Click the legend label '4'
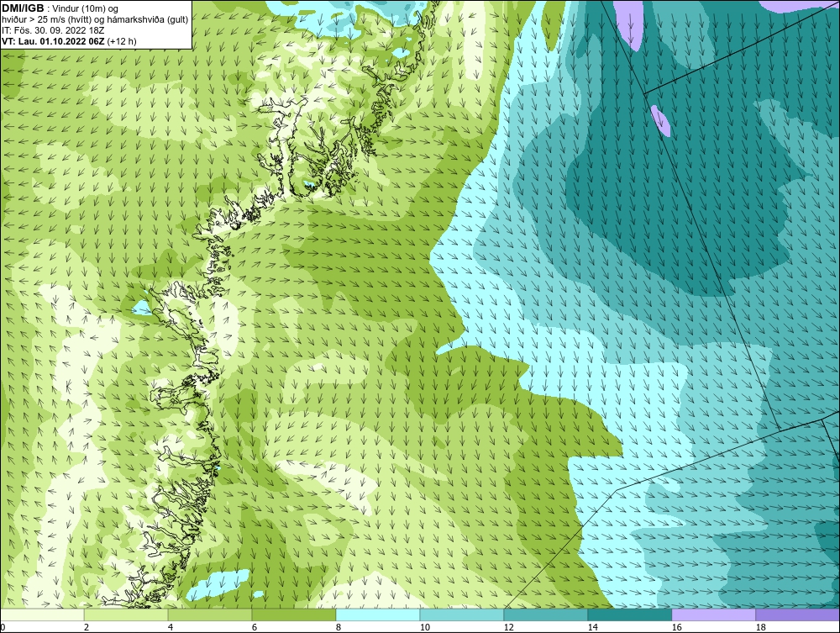This screenshot has width=840, height=633. click(x=171, y=627)
